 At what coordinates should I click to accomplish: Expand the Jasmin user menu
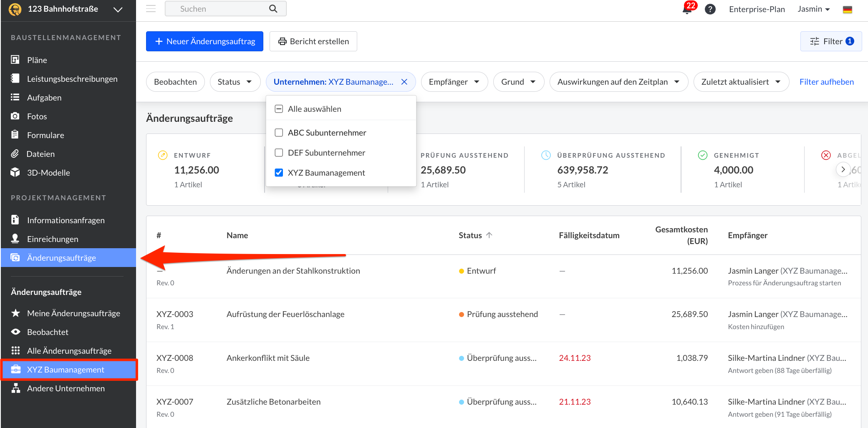tap(813, 9)
